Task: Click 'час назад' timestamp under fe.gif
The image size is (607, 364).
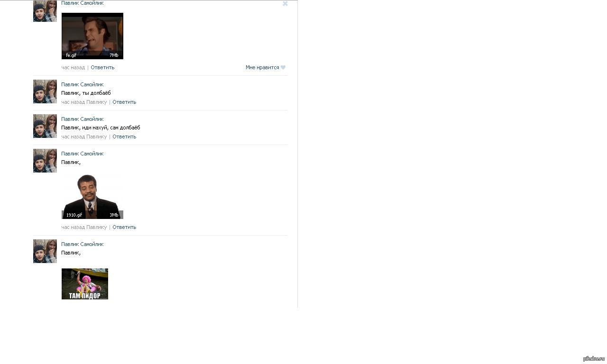Action: (x=73, y=67)
